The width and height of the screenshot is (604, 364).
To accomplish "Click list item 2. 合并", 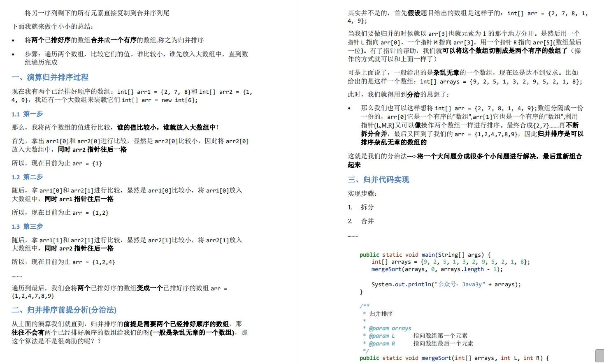I will [361, 221].
